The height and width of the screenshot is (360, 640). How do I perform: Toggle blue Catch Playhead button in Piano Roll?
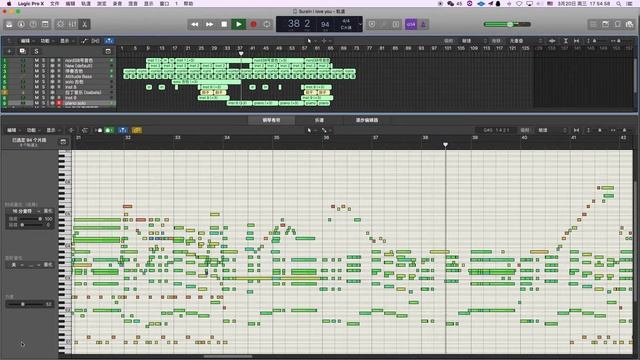pos(123,130)
